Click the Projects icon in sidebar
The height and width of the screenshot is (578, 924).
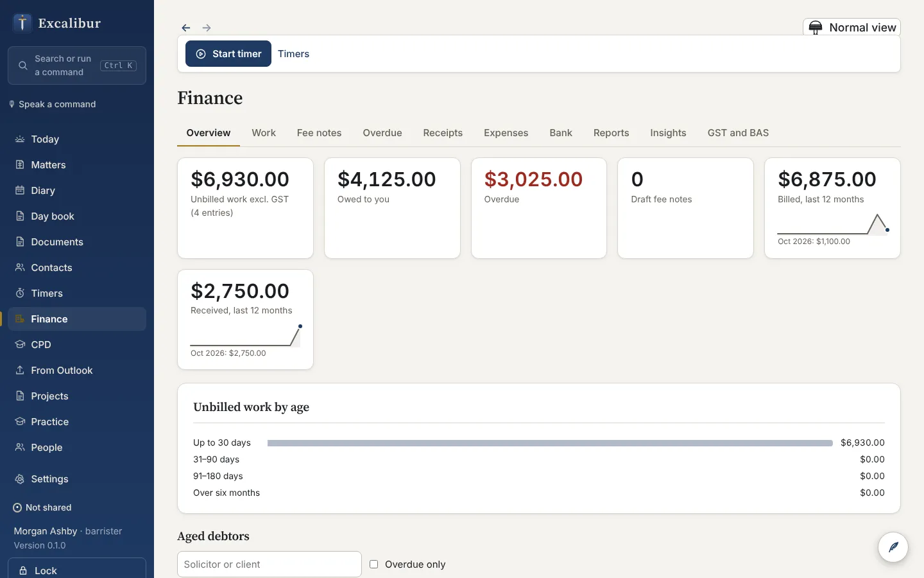coord(20,396)
